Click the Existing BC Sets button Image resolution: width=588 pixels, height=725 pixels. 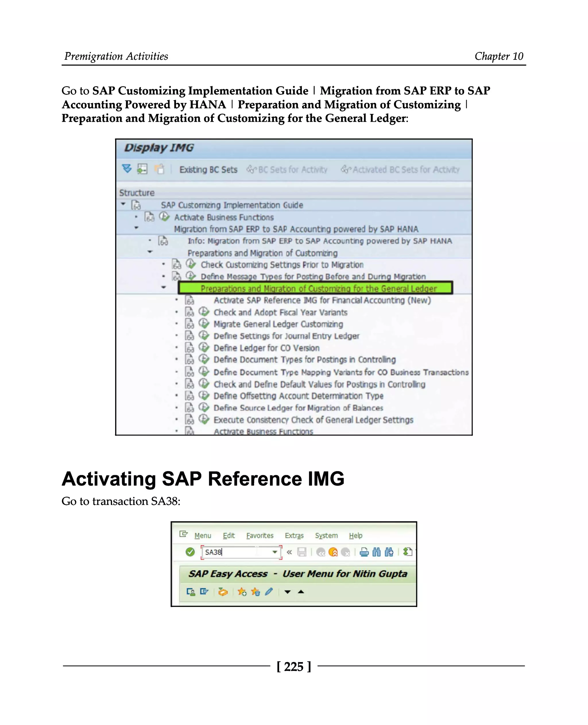coord(208,169)
